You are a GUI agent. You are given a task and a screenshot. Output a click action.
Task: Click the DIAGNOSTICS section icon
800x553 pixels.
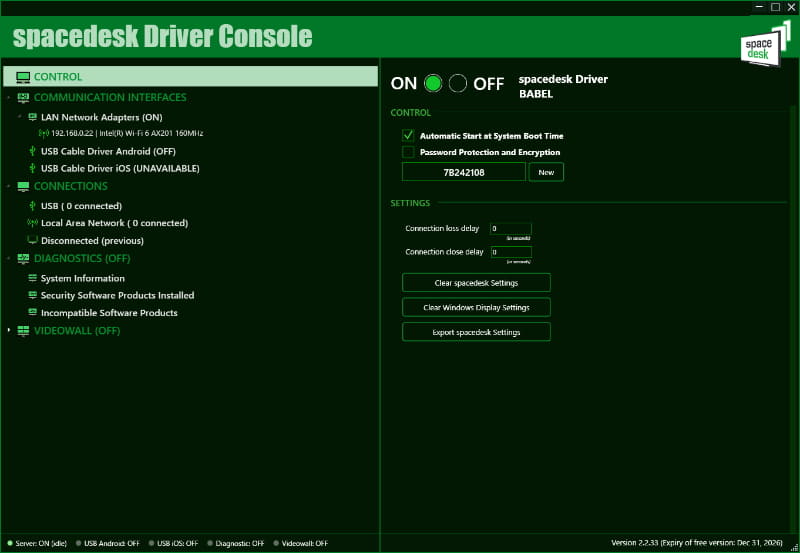[x=23, y=259]
